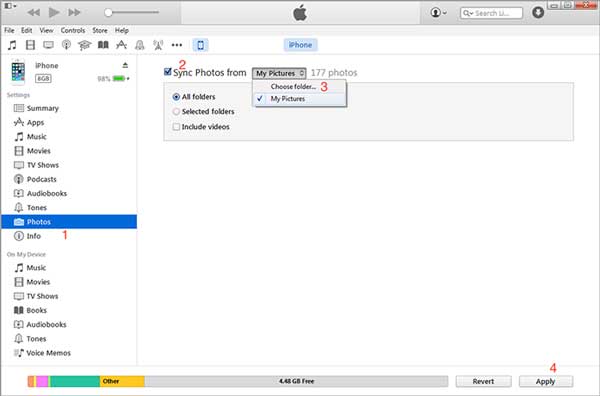Open the My Pictures source dropdown
The width and height of the screenshot is (600, 396).
point(279,73)
